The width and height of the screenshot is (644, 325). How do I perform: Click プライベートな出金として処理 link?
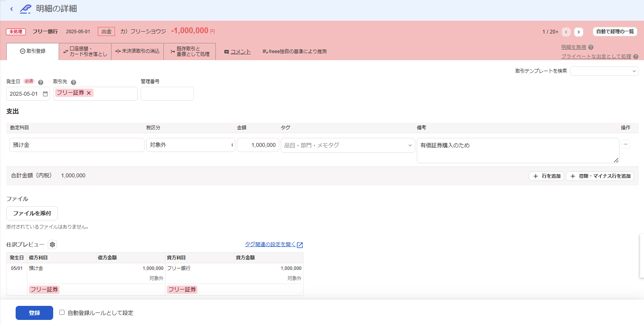point(596,57)
